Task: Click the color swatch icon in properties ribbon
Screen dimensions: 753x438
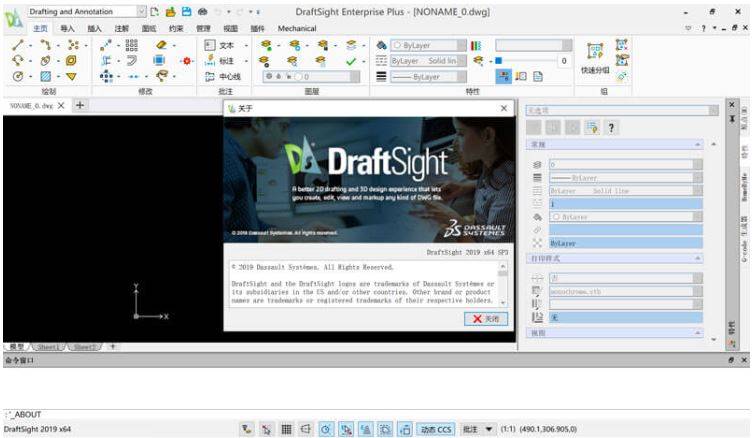Action: pos(476,46)
